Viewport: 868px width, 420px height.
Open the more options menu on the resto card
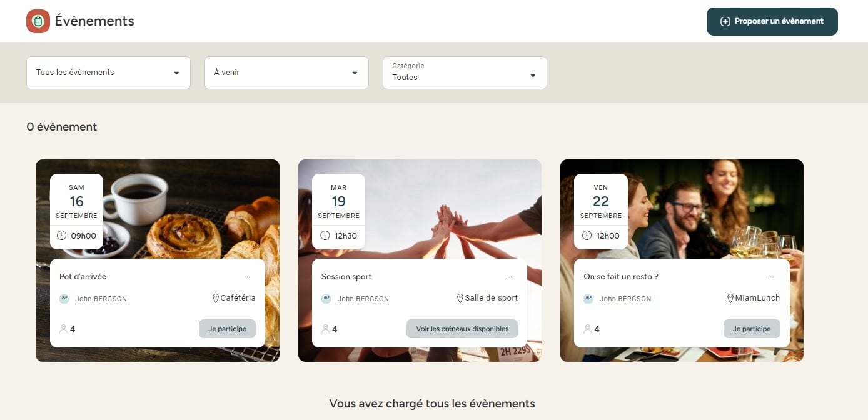click(x=772, y=277)
